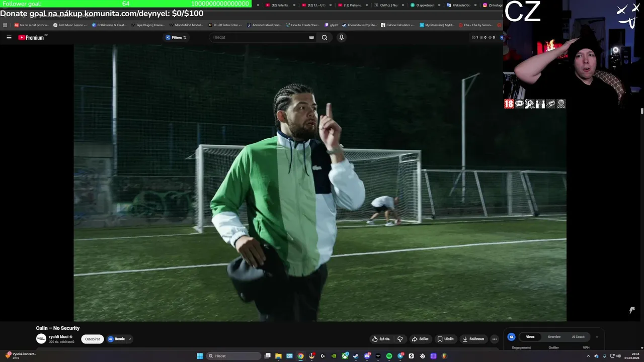Image resolution: width=644 pixels, height=362 pixels.
Task: Open the Komunita služby Steam bookmark
Action: [359, 25]
